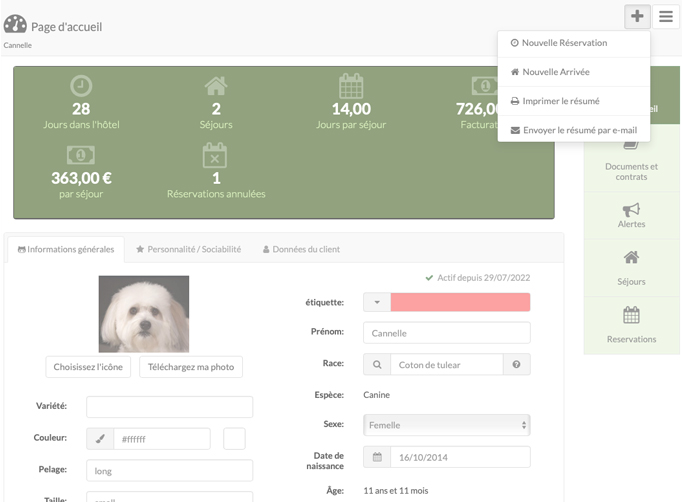The image size is (682, 502).
Task: Open the Alertes megaphone section
Action: pyautogui.click(x=632, y=215)
